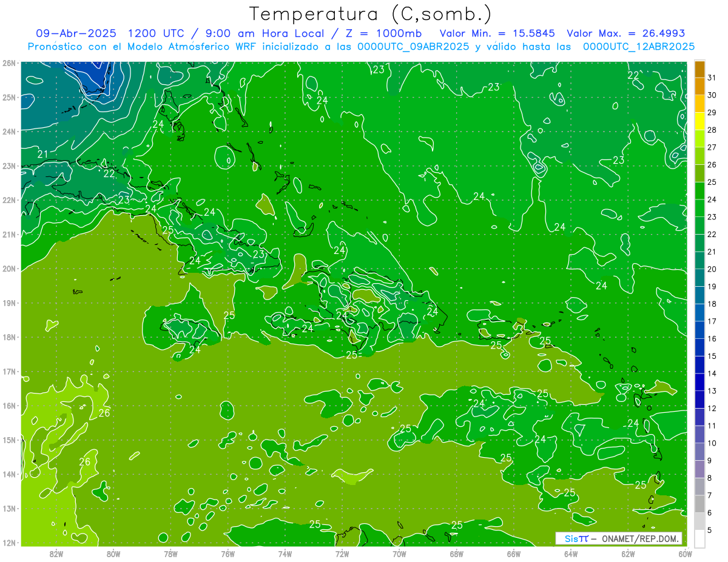Click the title "Temperatura (C,somb.)"
The image size is (728, 562).
371,14
